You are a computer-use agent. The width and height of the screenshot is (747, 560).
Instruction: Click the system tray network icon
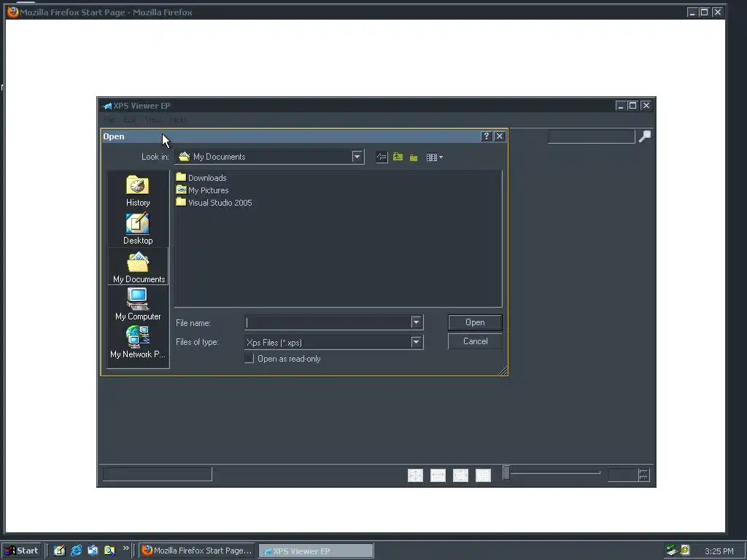(672, 551)
